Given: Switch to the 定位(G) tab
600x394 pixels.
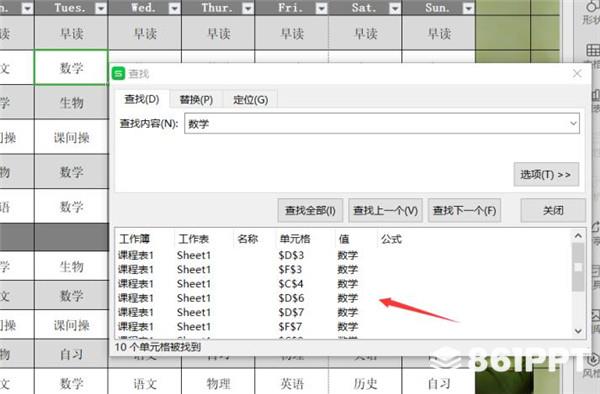Looking at the screenshot, I should coord(250,100).
